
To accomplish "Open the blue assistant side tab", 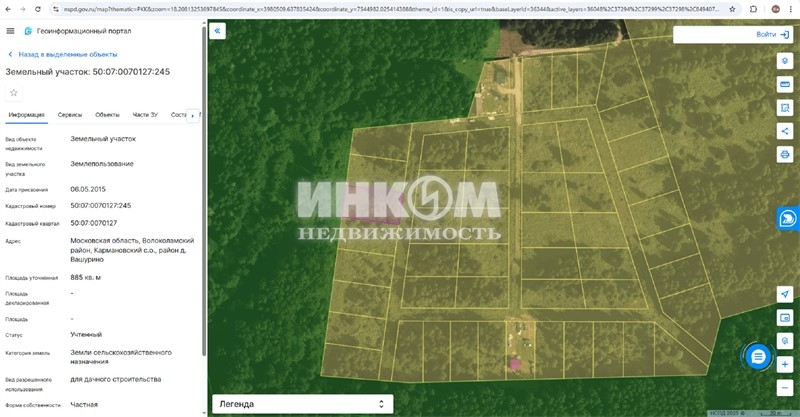I will click(x=788, y=219).
